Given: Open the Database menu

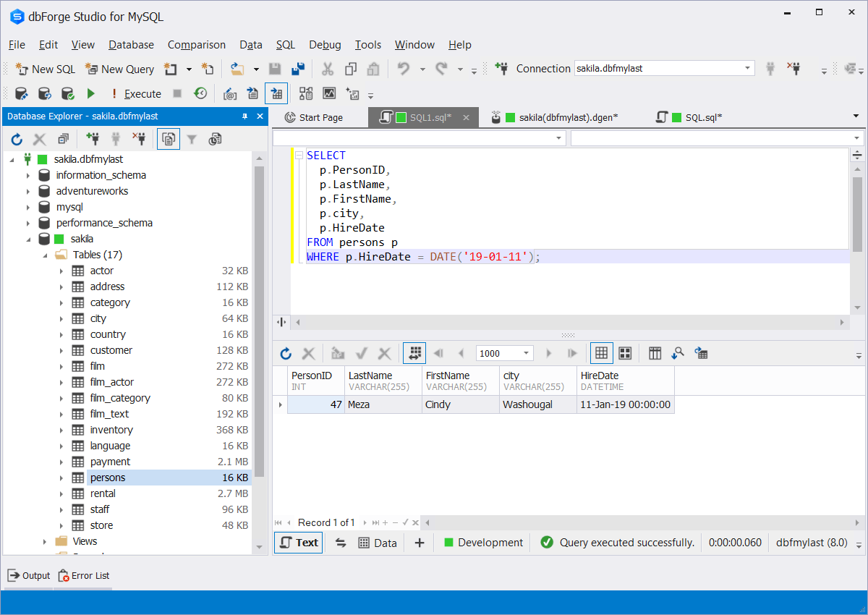Looking at the screenshot, I should (x=131, y=44).
